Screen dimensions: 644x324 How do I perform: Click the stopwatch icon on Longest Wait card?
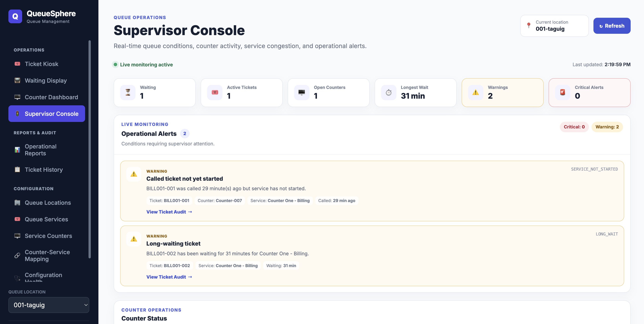[x=389, y=93]
